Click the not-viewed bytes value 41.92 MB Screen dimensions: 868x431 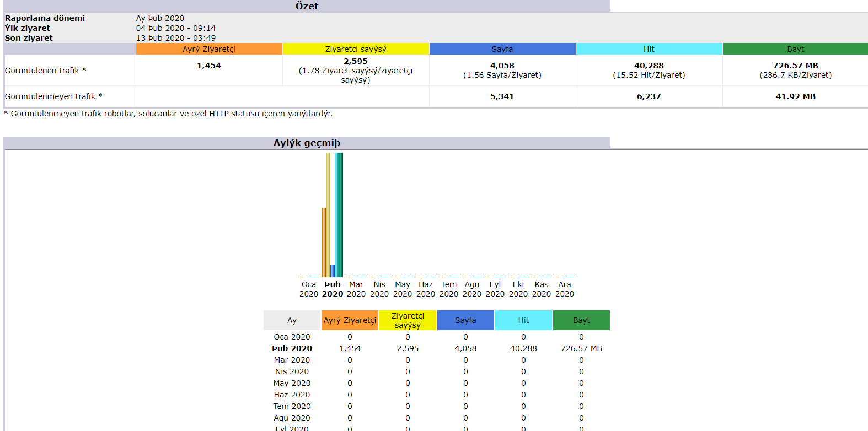point(796,96)
